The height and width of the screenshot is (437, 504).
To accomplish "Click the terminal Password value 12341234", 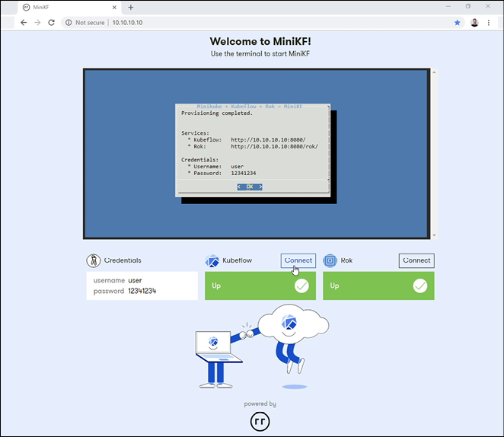I will pos(244,173).
